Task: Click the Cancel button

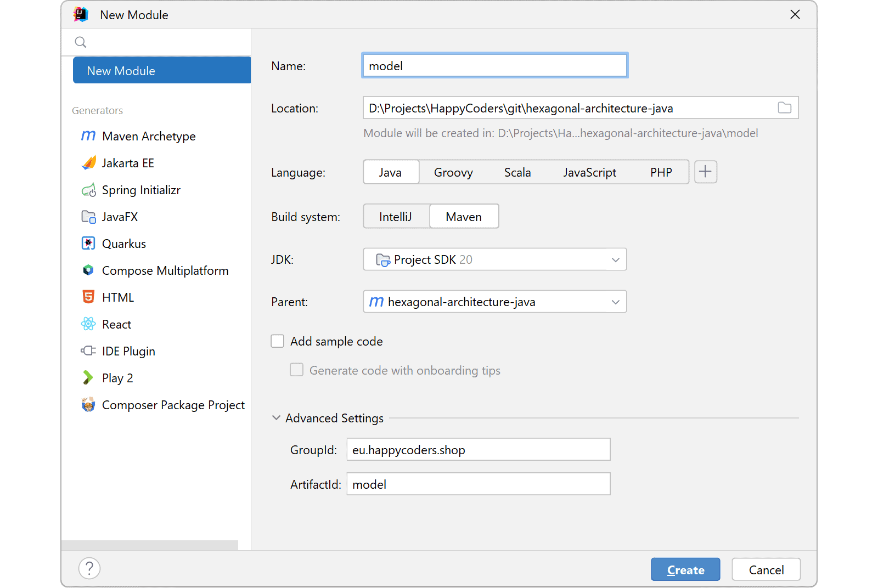Action: click(766, 569)
